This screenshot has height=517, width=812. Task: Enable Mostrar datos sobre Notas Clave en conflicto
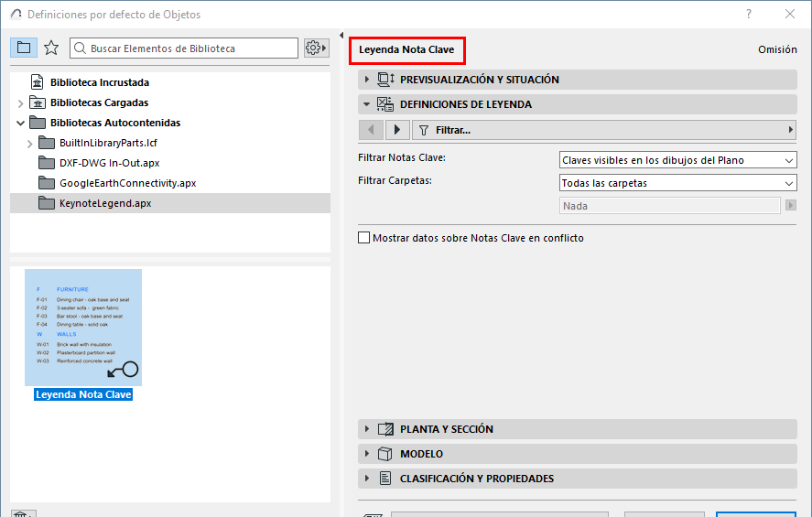click(364, 238)
